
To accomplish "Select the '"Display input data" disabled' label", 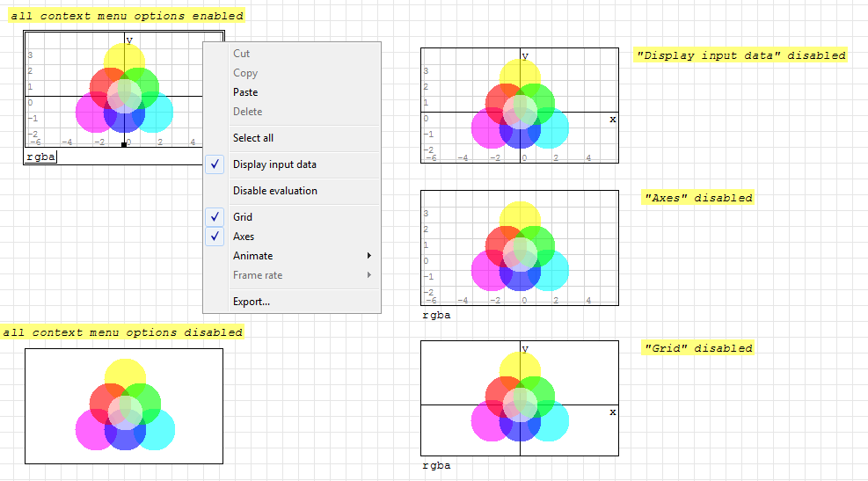I will click(740, 55).
